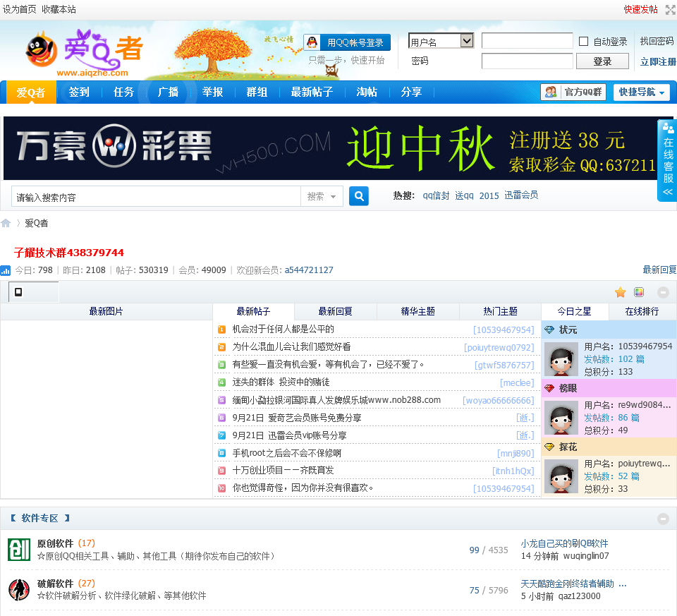
Task: Open the 群组 menu item
Action: click(x=257, y=92)
